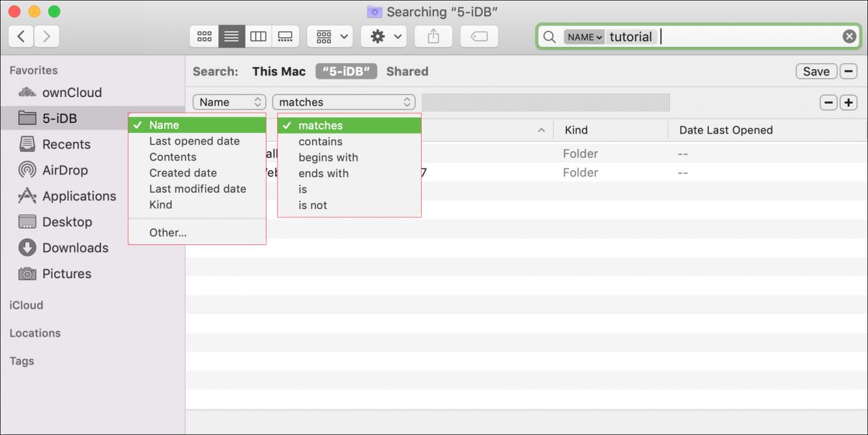Image resolution: width=868 pixels, height=435 pixels.
Task: Go back with the left arrow
Action: point(21,37)
